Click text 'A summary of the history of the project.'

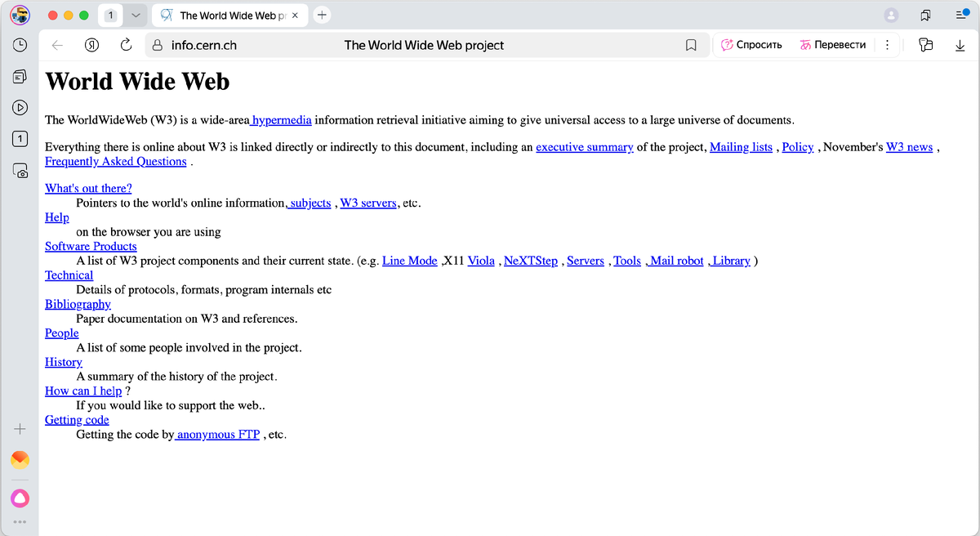coord(177,377)
